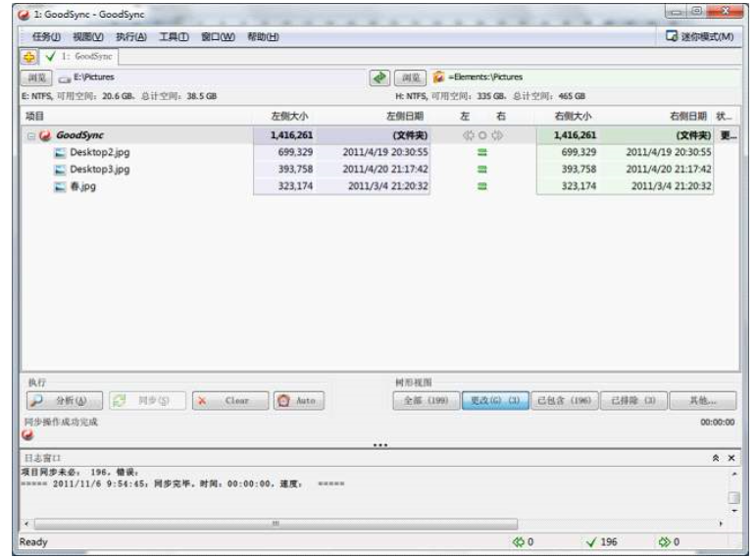
Task: Select the 春.jpg file row
Action: click(x=379, y=186)
